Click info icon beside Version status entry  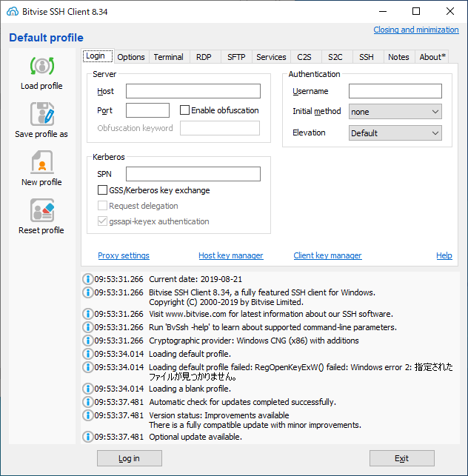coord(88,415)
